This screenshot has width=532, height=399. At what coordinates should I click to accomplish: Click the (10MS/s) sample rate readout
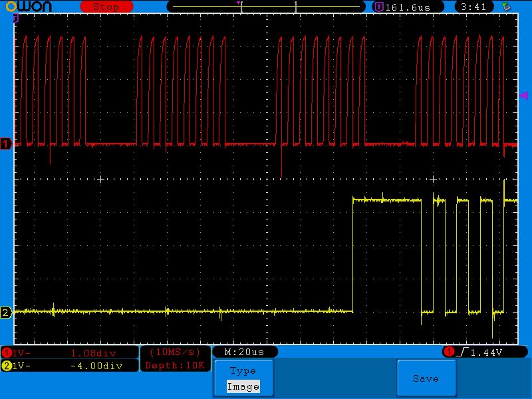point(176,352)
